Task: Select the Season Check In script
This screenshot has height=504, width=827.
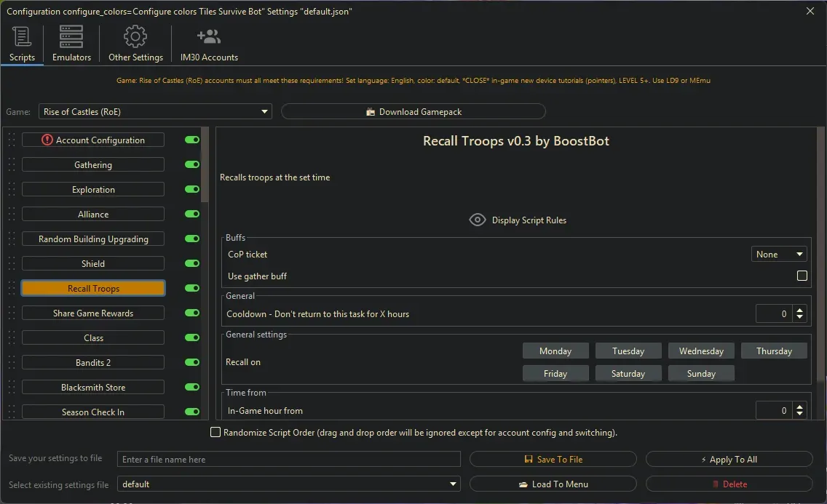Action: point(93,412)
